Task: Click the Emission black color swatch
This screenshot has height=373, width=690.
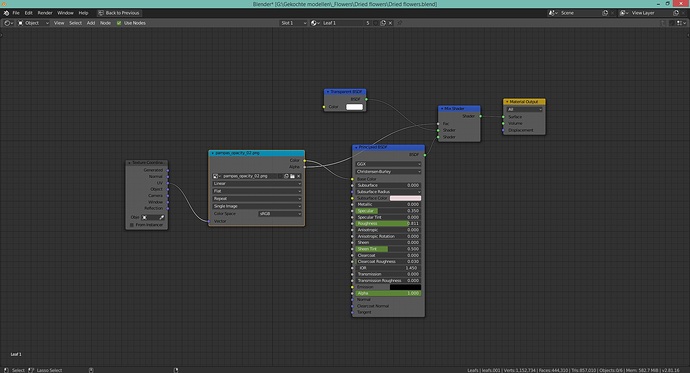Action: pos(405,287)
